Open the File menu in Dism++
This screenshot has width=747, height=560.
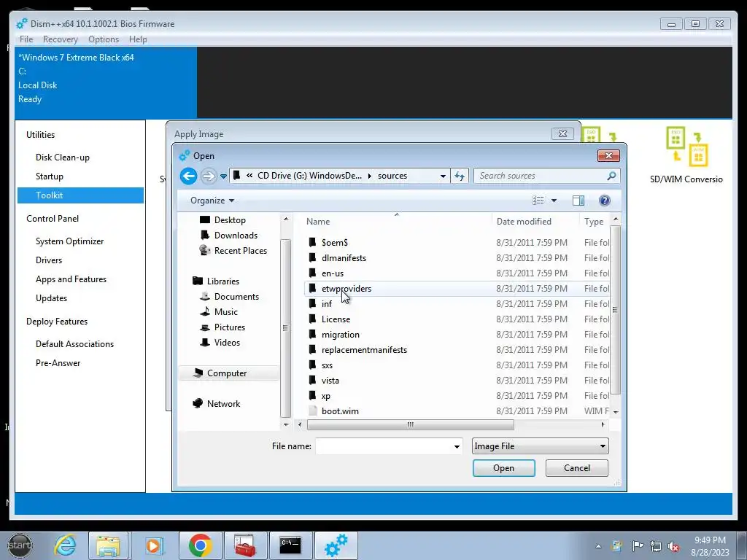tap(26, 39)
